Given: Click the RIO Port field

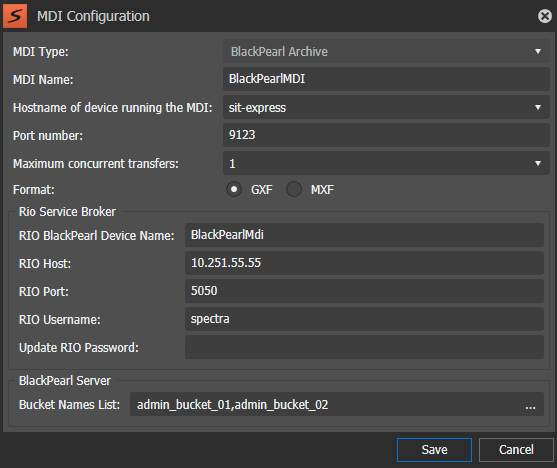Looking at the screenshot, I should [364, 291].
